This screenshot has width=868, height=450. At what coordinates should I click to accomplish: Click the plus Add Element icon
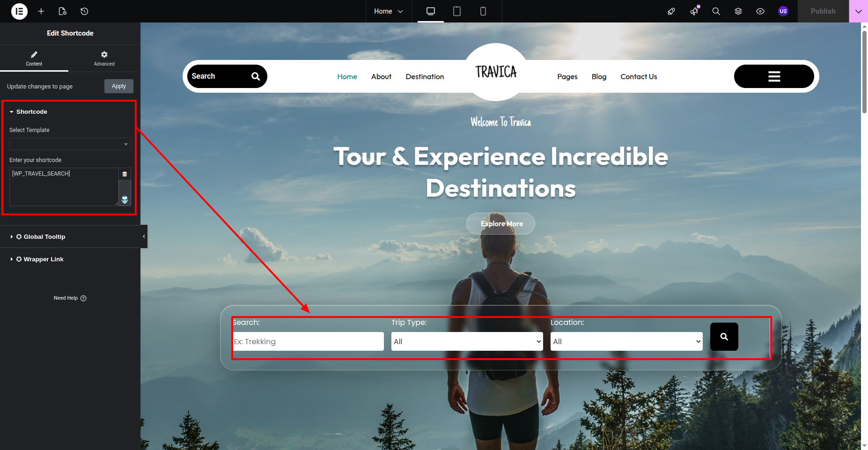[x=41, y=11]
